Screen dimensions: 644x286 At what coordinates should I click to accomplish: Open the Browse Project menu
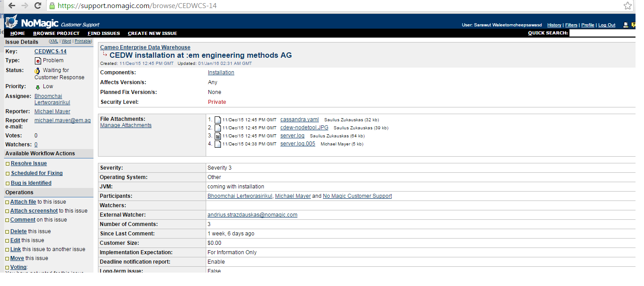tap(56, 34)
